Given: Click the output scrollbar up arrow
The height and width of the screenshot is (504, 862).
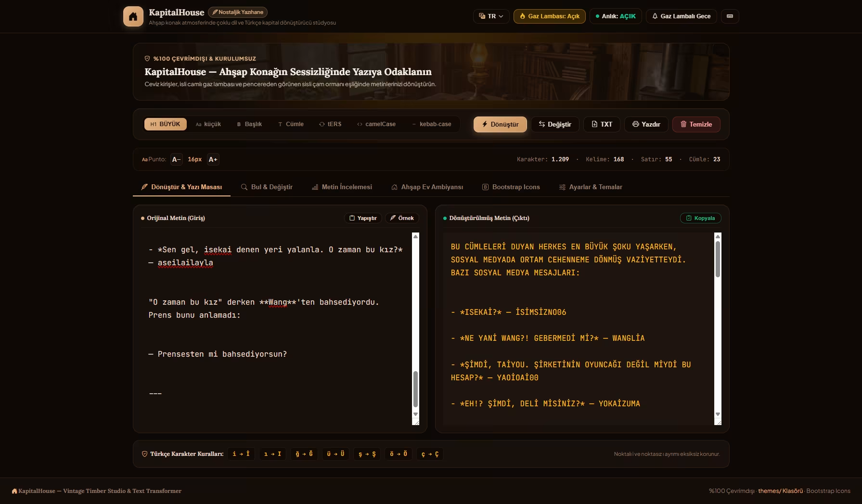Looking at the screenshot, I should click(x=718, y=236).
